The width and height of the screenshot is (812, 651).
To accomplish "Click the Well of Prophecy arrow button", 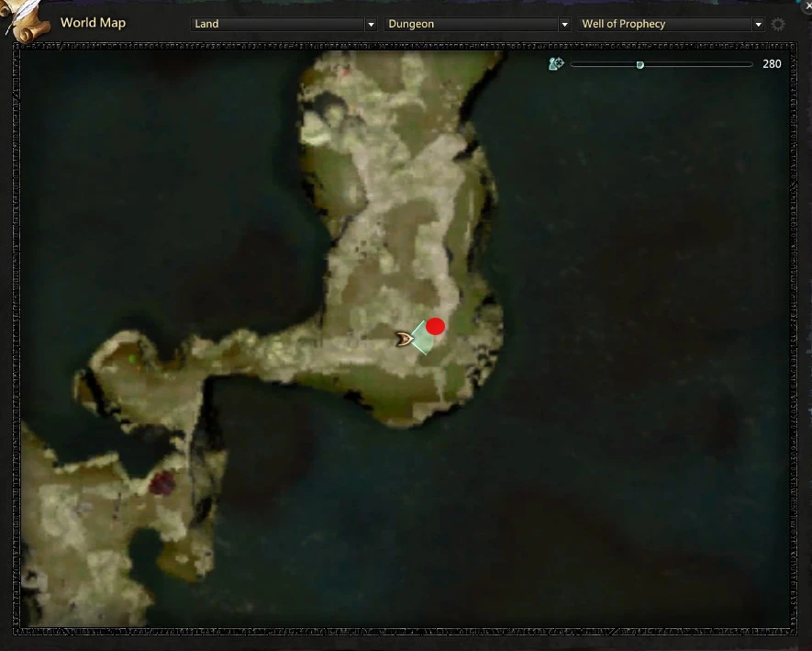I will pyautogui.click(x=758, y=25).
